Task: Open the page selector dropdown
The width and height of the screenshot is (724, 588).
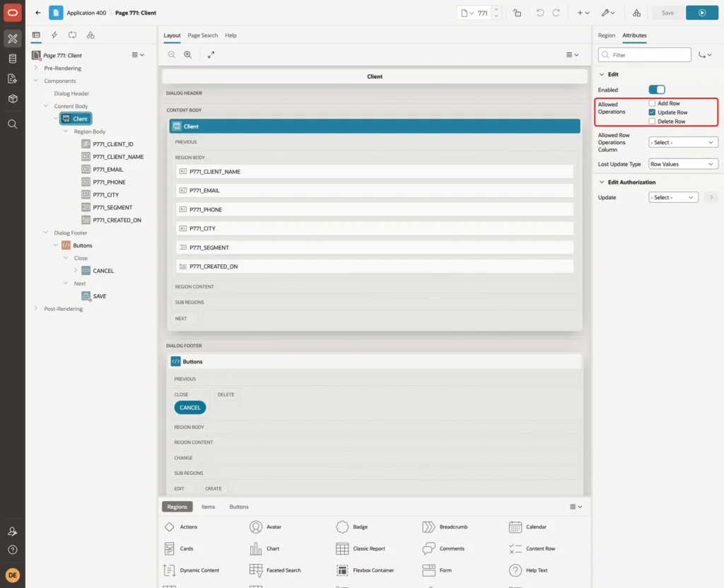Action: click(467, 13)
